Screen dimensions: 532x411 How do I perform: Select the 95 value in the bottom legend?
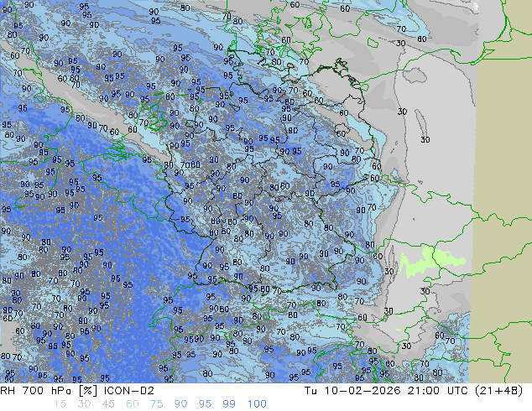pos(205,404)
